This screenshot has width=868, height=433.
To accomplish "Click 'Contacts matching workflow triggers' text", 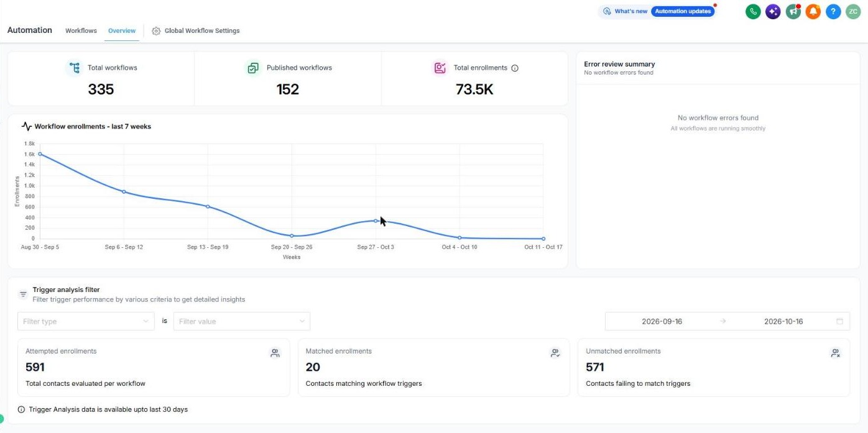I will point(364,383).
